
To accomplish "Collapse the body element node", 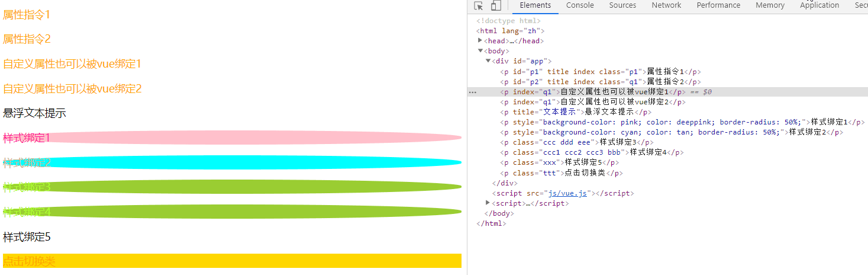I will [480, 51].
